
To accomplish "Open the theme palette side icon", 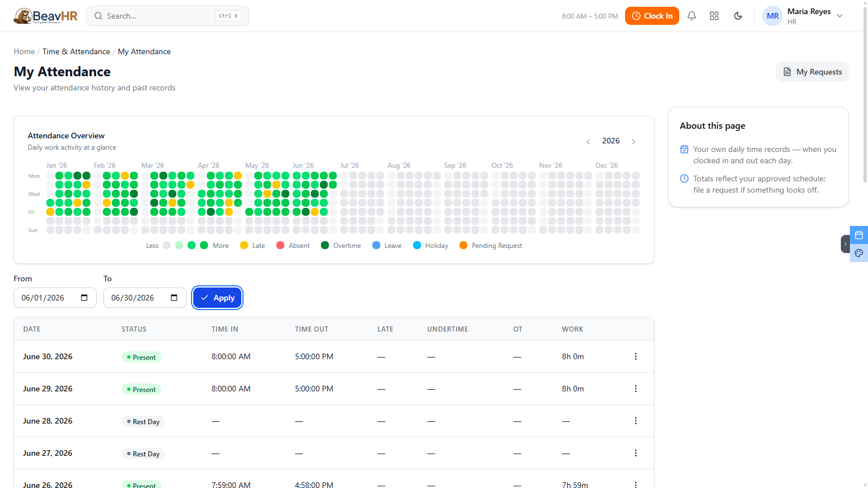I will [859, 253].
